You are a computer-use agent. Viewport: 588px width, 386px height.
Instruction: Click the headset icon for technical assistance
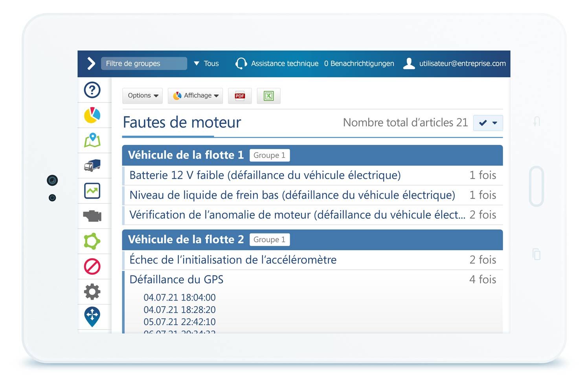(241, 63)
